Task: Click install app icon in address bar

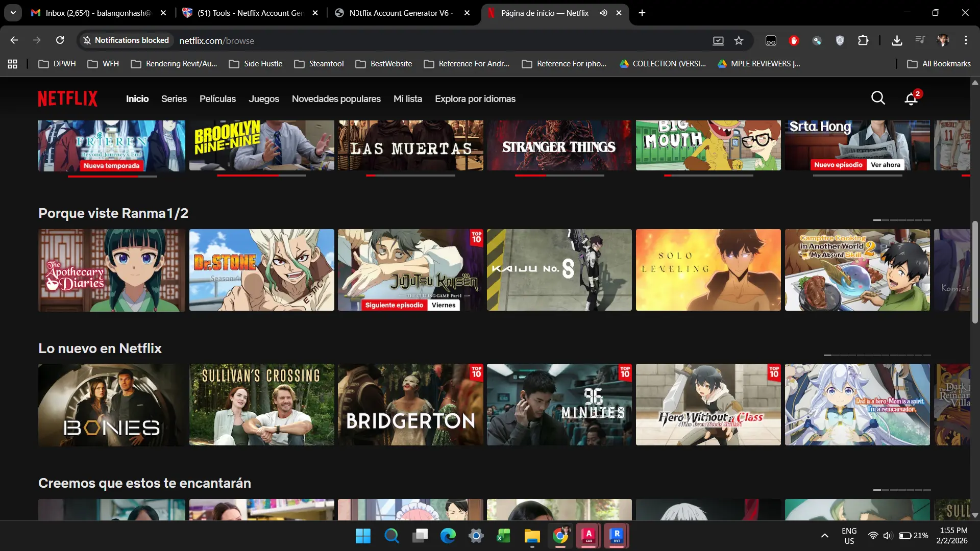Action: (x=718, y=41)
